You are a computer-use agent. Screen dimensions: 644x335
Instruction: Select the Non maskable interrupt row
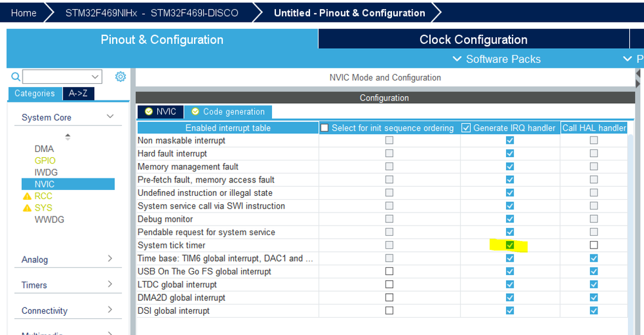tap(228, 140)
